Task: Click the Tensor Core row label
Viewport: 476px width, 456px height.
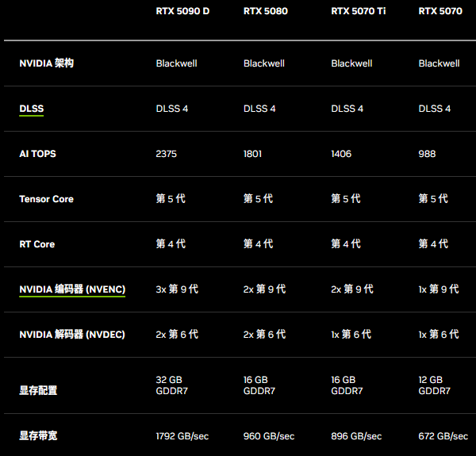Action: [46, 199]
